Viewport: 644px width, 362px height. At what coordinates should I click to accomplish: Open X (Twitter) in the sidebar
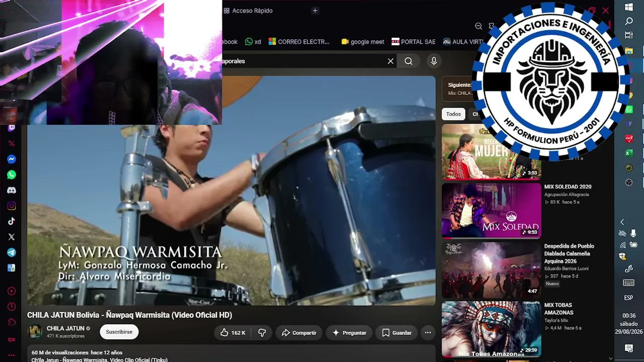(x=12, y=237)
